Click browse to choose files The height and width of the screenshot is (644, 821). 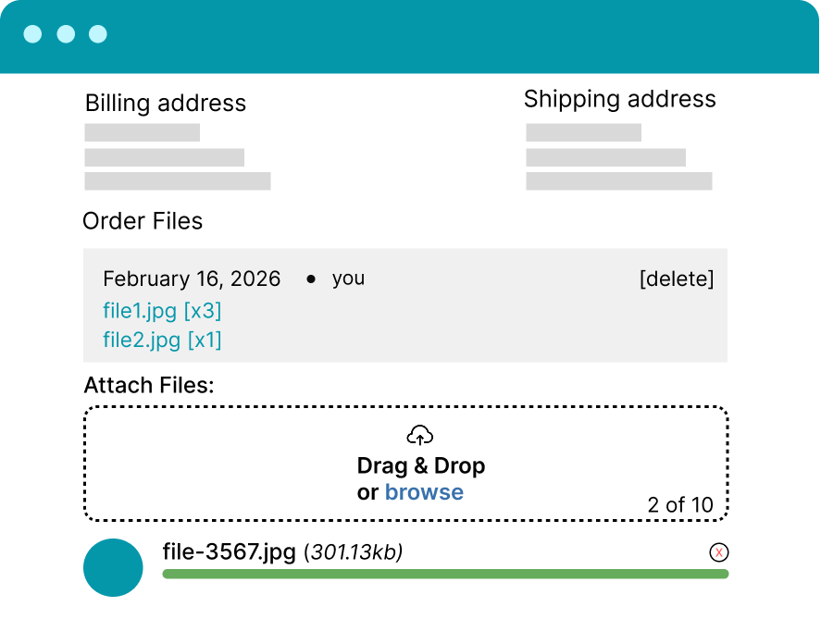[425, 491]
